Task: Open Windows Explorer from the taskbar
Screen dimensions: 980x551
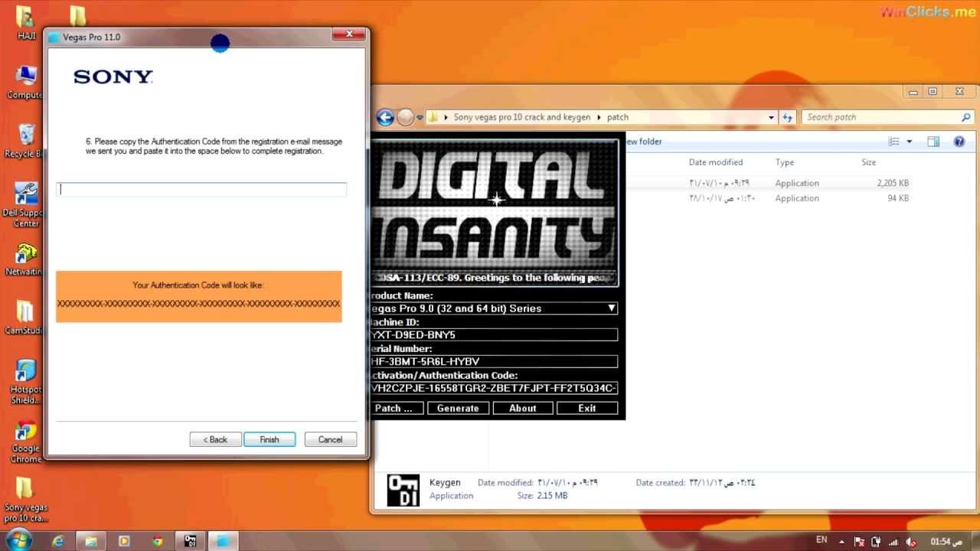Action: 91,541
